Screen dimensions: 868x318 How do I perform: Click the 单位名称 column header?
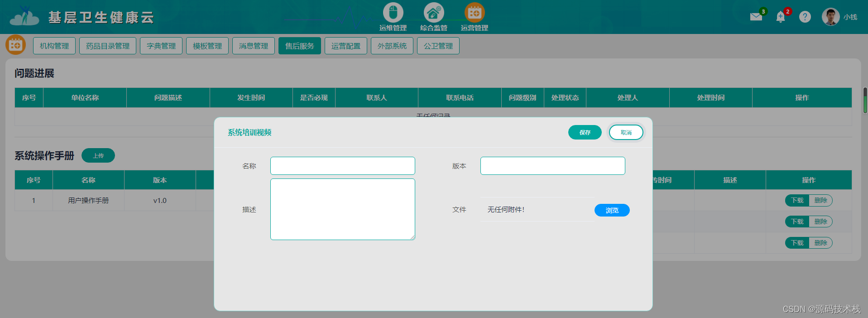click(85, 97)
